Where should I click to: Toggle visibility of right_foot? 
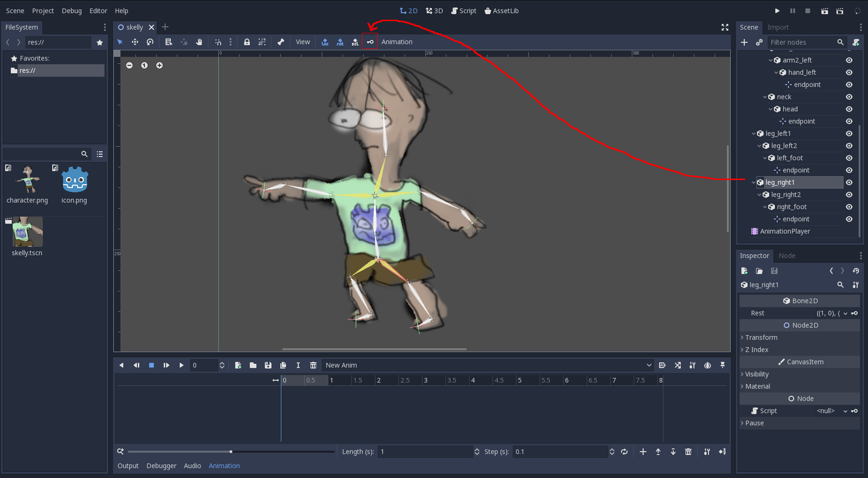(849, 207)
